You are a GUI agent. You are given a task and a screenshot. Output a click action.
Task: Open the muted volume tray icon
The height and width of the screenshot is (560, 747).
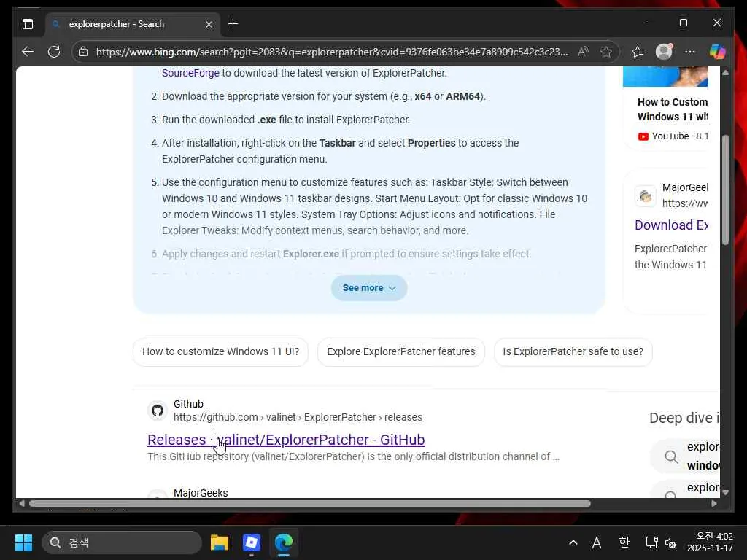(x=670, y=542)
